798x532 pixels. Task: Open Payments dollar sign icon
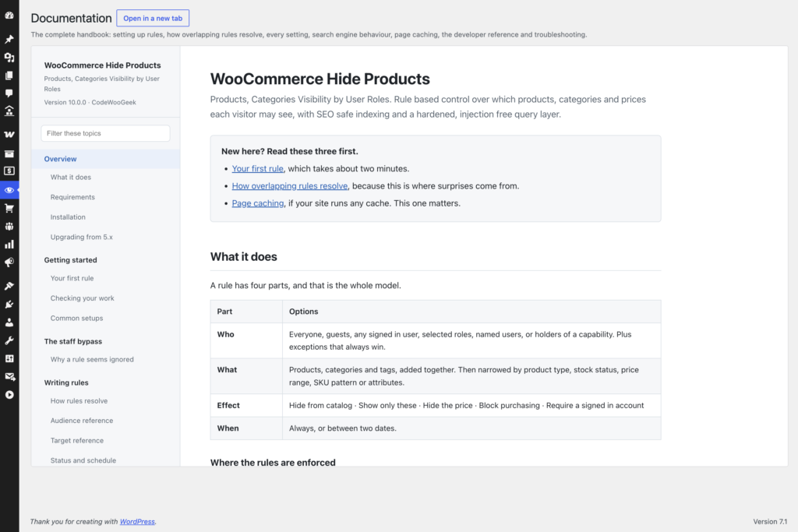(9, 171)
